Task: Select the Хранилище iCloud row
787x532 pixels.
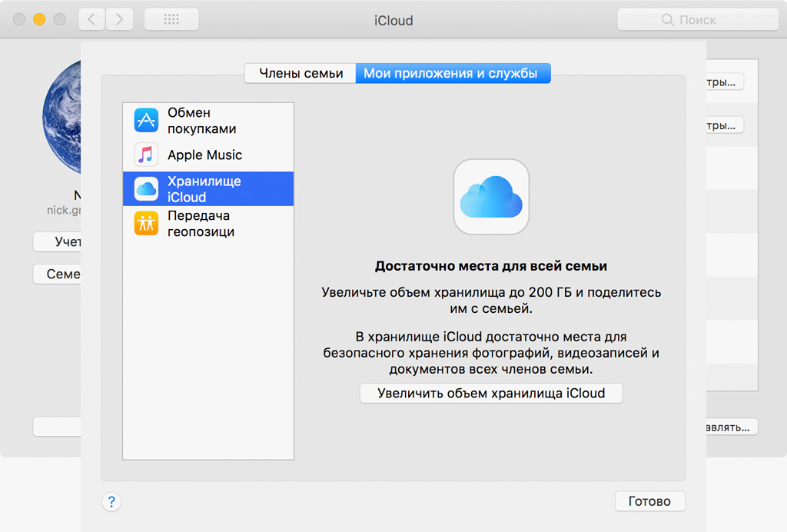Action: [x=208, y=188]
